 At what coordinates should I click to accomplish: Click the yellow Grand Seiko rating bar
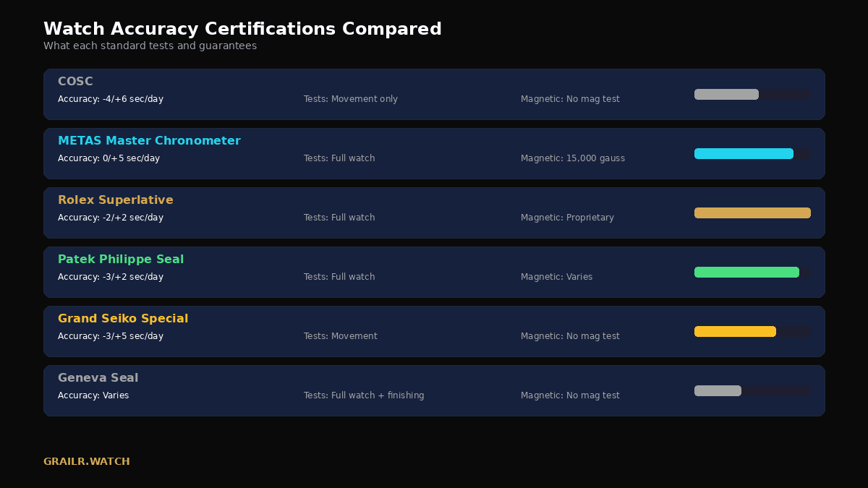(735, 331)
